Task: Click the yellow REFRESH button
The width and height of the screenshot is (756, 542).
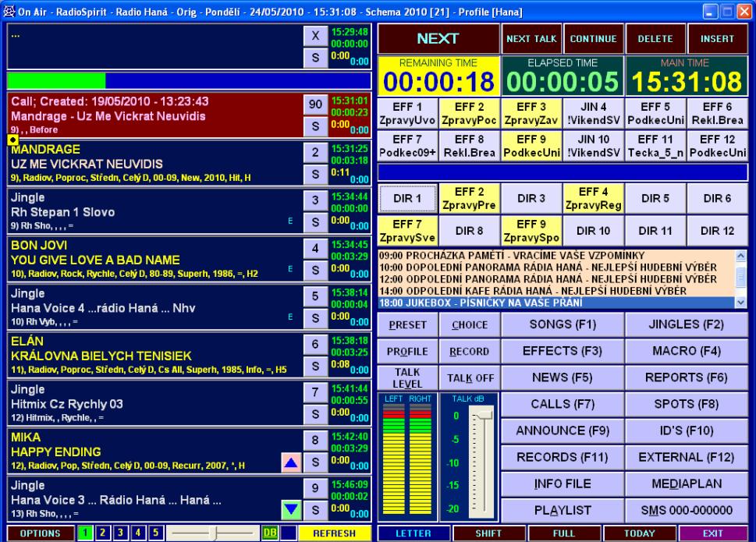Action: point(334,533)
